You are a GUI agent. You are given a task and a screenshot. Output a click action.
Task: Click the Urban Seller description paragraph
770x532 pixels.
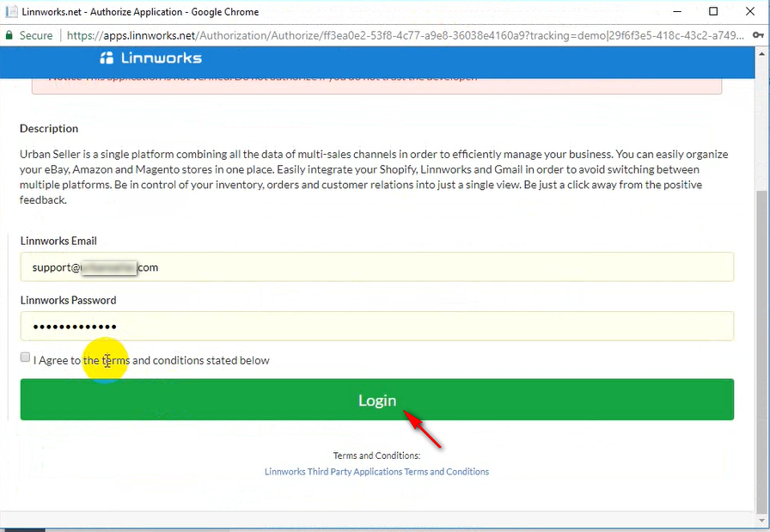[374, 176]
